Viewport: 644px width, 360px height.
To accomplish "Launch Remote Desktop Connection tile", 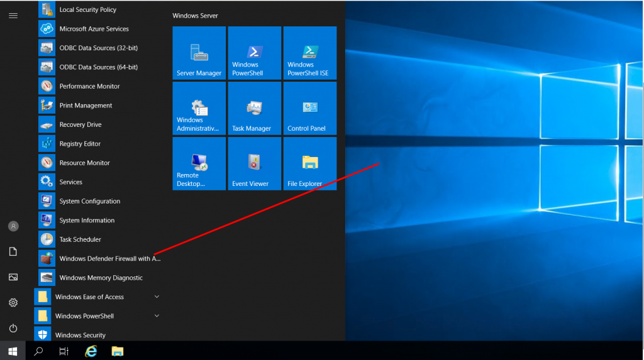I will [x=199, y=164].
